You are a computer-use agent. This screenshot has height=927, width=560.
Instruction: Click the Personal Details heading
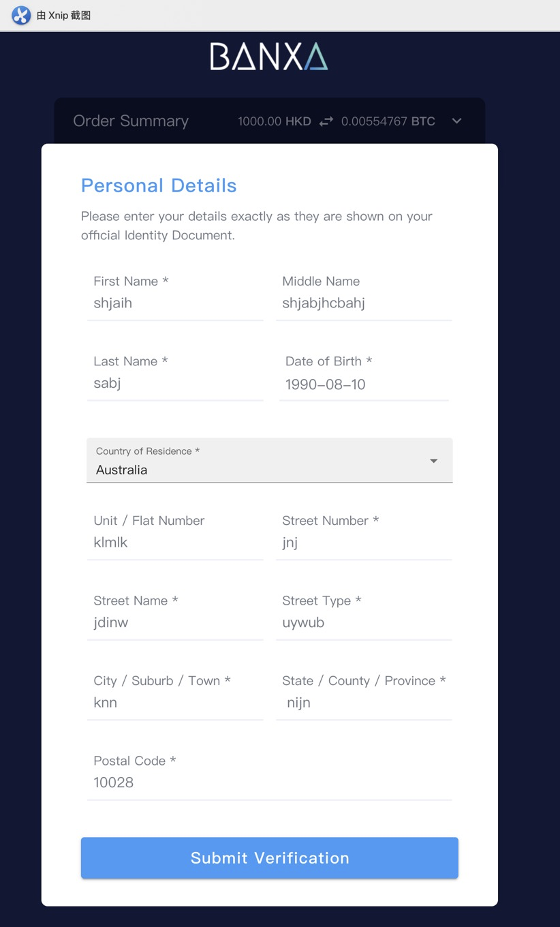point(159,185)
